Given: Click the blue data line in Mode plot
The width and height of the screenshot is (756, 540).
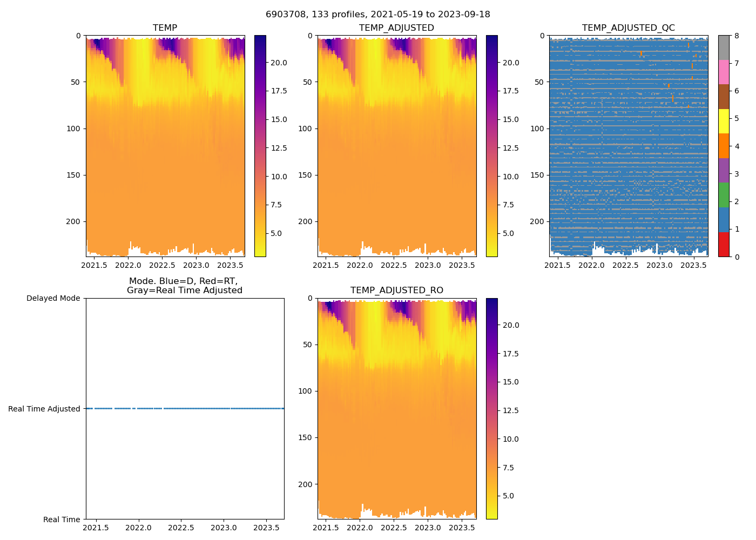Looking at the screenshot, I should [216, 409].
